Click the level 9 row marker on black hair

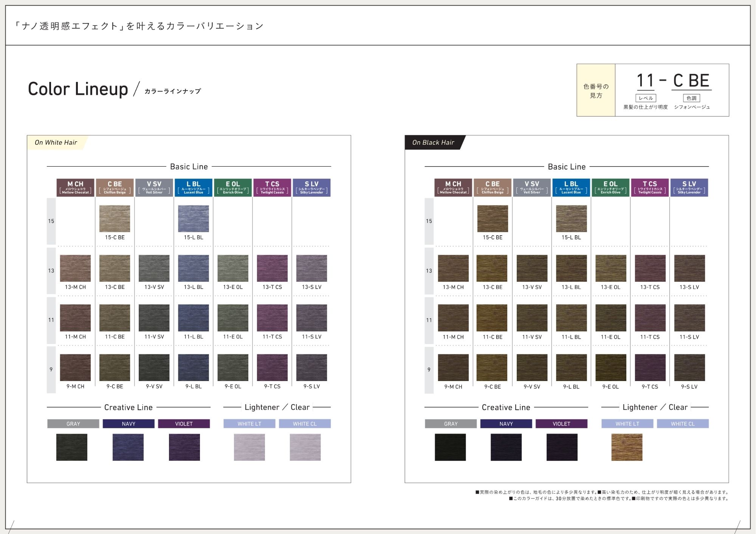click(x=429, y=370)
